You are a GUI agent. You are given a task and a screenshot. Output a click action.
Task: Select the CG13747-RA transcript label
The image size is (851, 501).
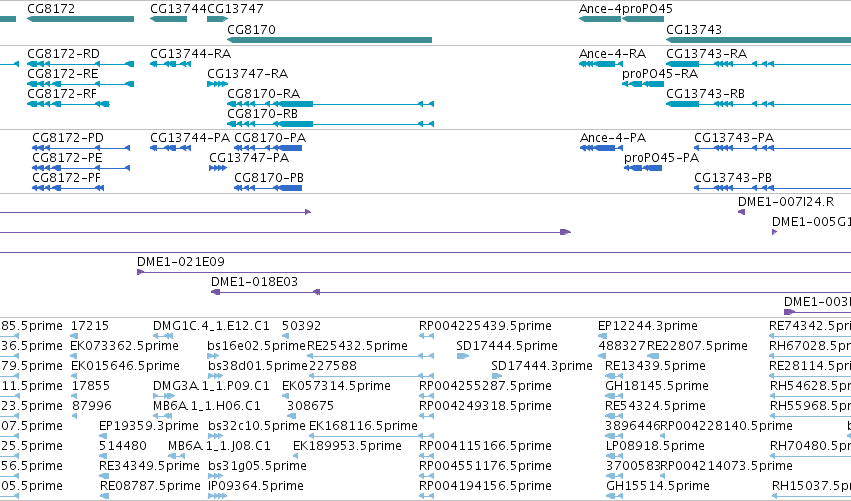(x=247, y=74)
